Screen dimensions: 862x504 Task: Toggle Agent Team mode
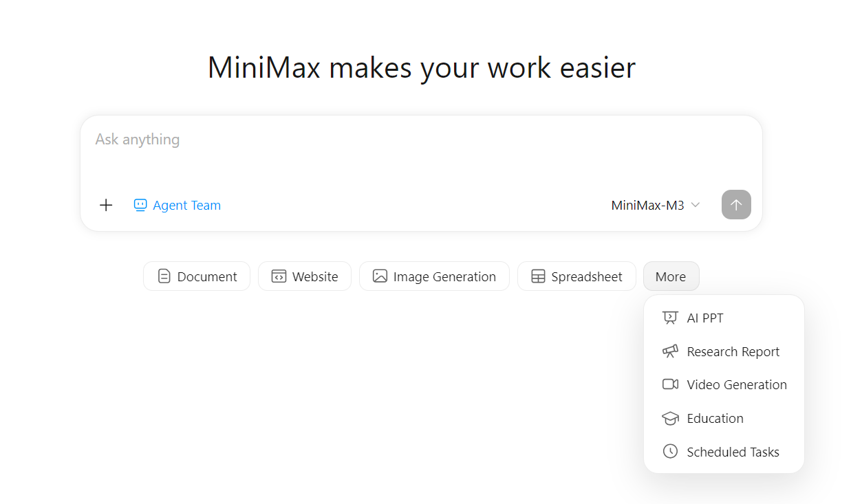point(177,205)
